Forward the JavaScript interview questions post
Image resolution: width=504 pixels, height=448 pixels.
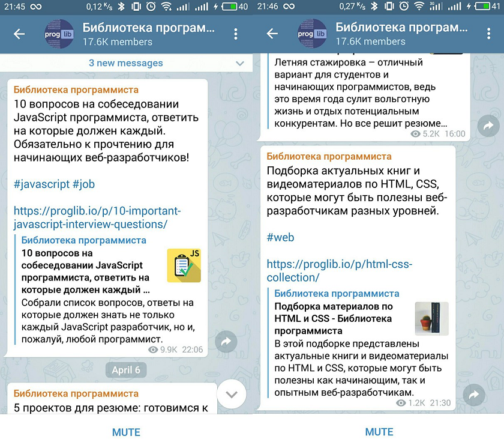(x=226, y=342)
